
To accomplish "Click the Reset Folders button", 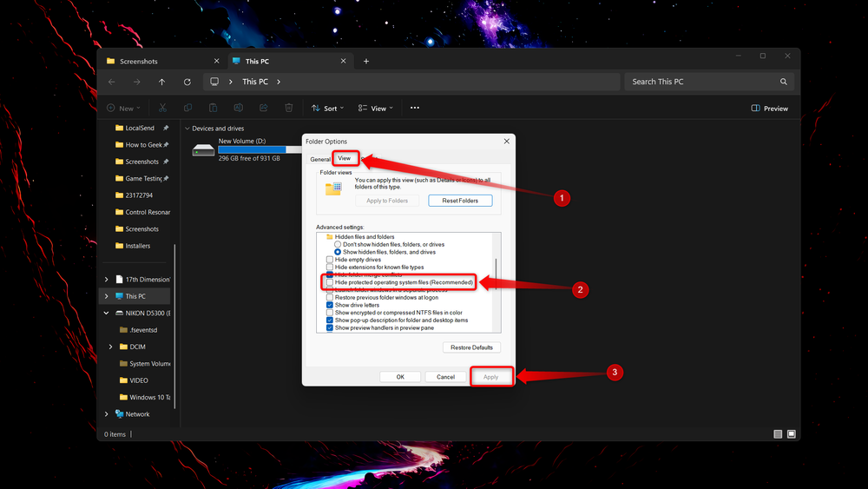I will (460, 201).
